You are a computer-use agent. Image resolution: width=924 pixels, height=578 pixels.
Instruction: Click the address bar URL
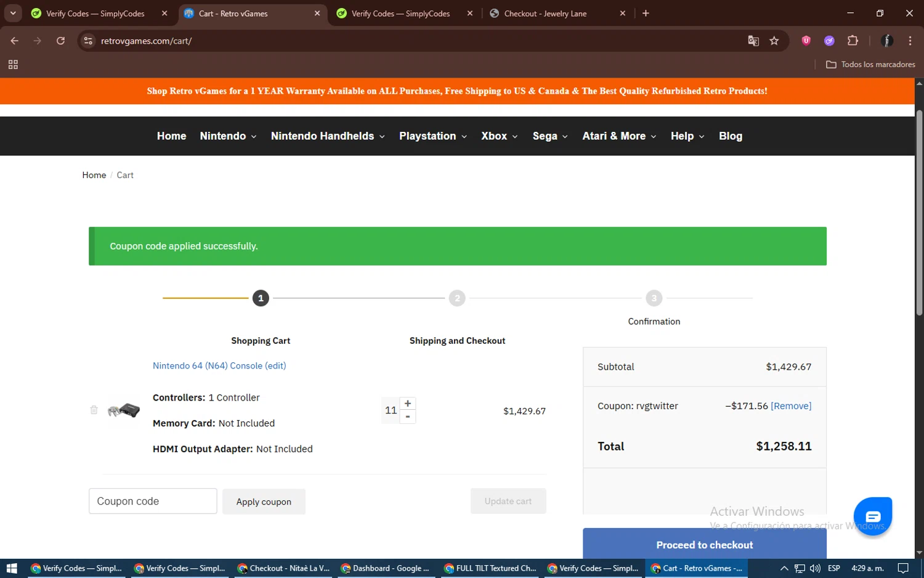pos(147,41)
